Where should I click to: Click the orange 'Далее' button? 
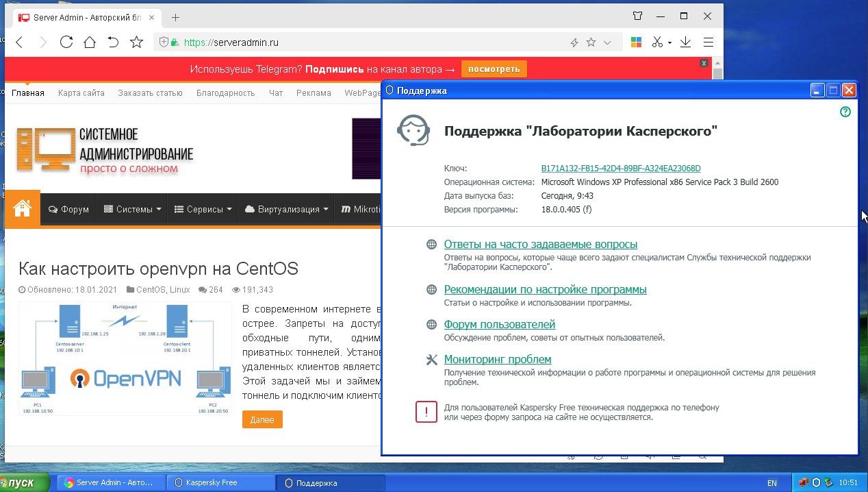click(x=262, y=419)
